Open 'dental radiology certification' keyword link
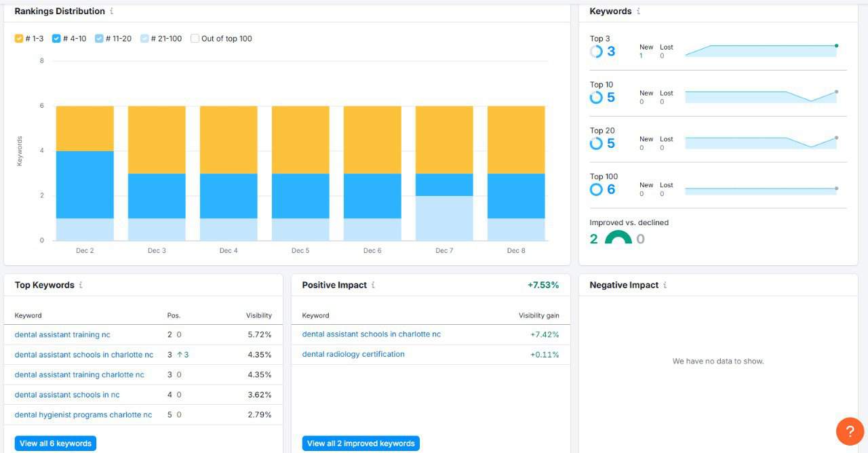Viewport: 868px width, 453px height. click(x=353, y=355)
